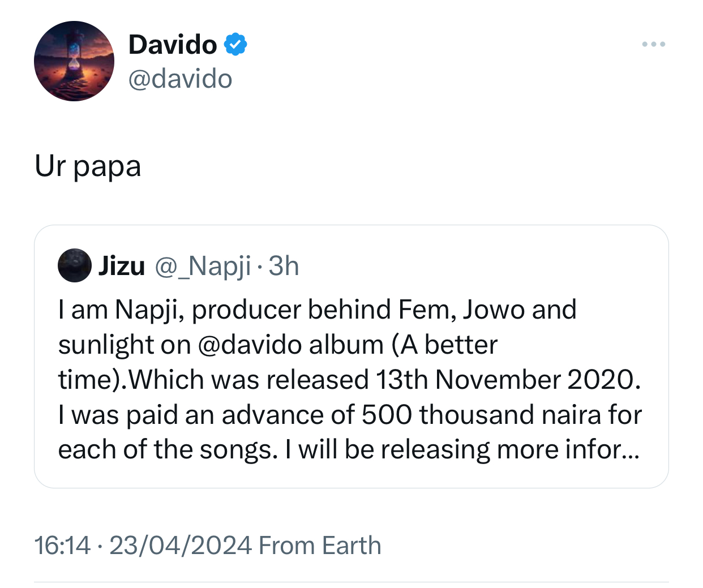Image resolution: width=703 pixels, height=588 pixels.
Task: Click the "From Earth" location label
Action: click(320, 546)
